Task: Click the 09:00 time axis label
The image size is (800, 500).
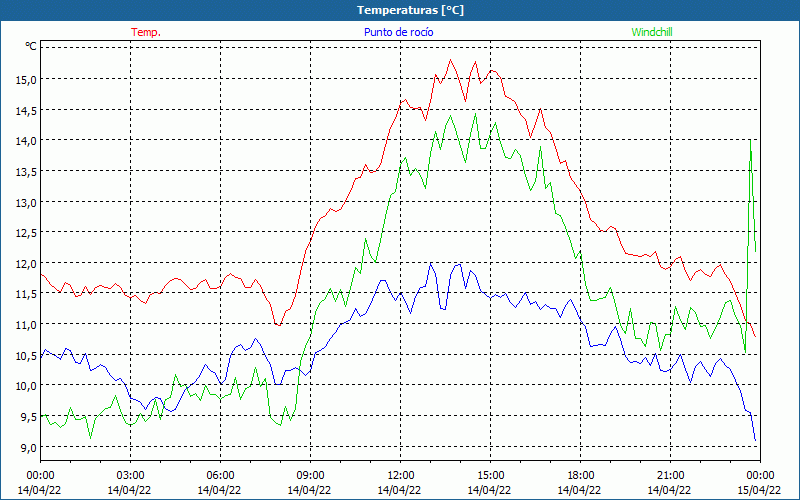Action: (310, 476)
